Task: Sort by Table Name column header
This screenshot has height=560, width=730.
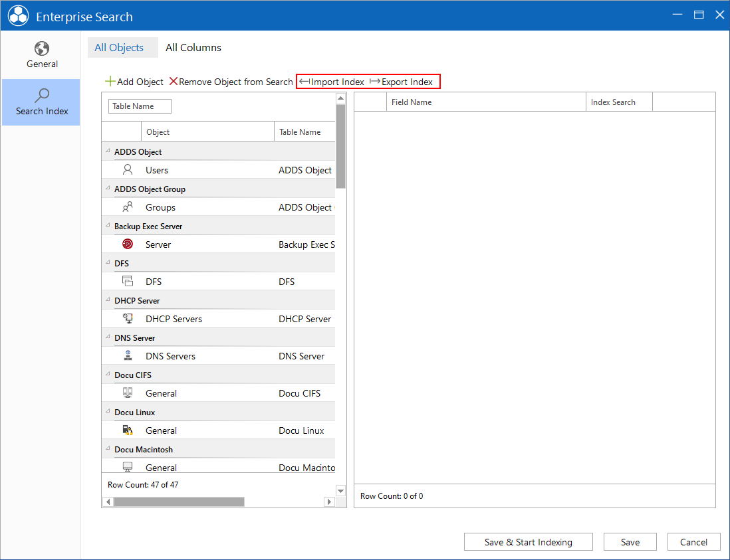Action: [x=305, y=132]
